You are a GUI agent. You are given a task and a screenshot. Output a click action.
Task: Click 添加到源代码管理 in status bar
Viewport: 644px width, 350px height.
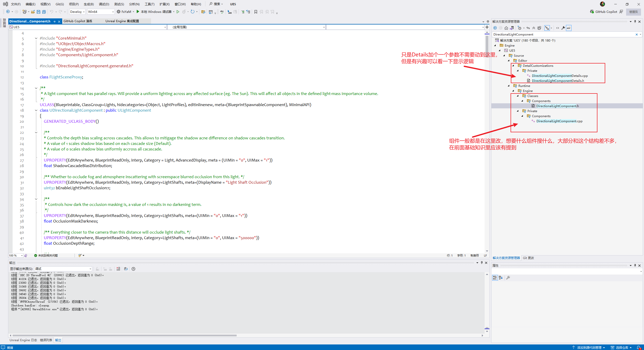tap(589, 347)
